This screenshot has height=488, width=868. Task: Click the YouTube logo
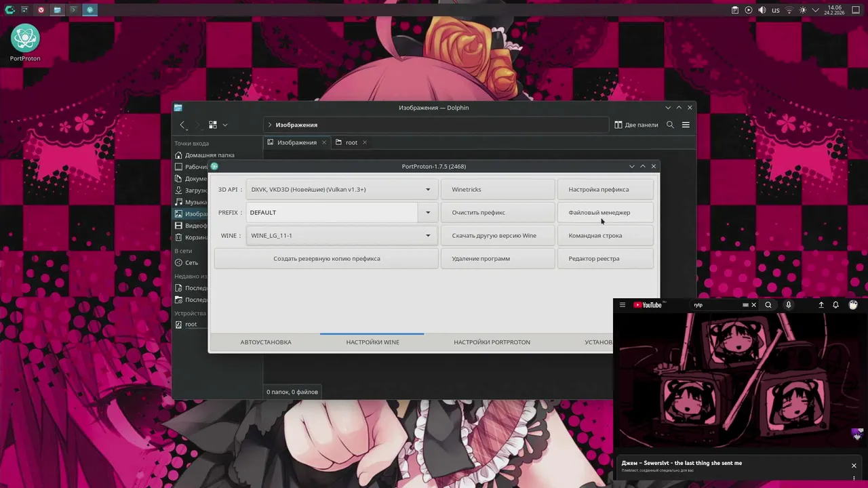click(x=648, y=305)
